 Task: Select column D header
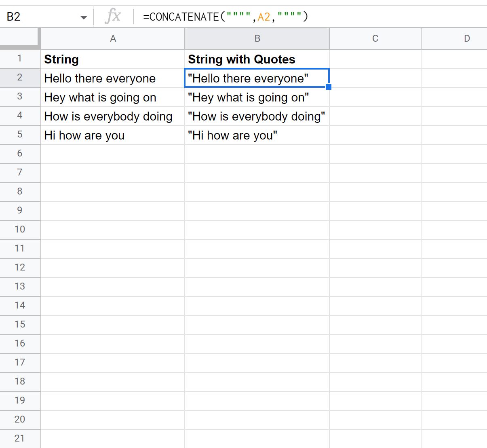click(x=454, y=38)
